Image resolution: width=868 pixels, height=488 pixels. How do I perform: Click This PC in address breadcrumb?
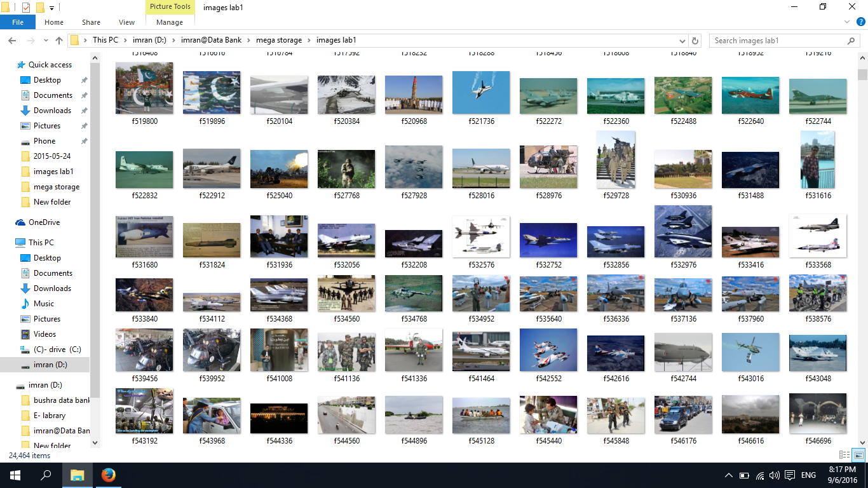pos(105,40)
